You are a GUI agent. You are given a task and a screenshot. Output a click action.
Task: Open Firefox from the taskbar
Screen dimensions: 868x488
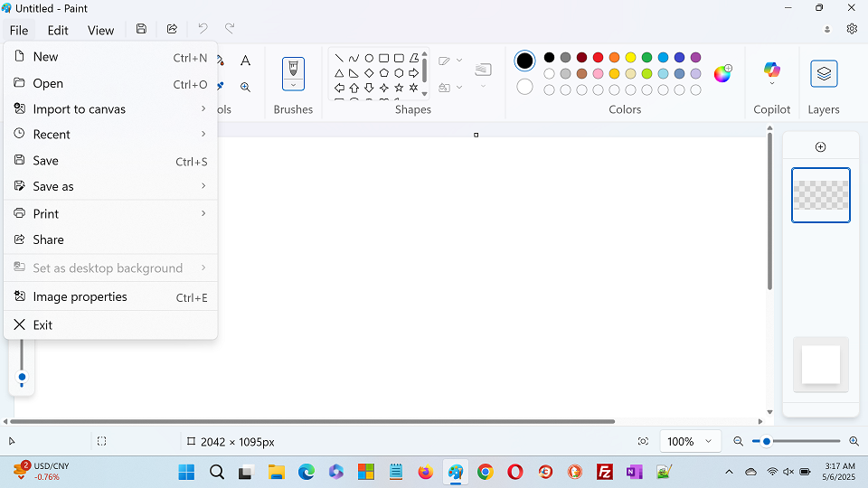[x=426, y=472]
